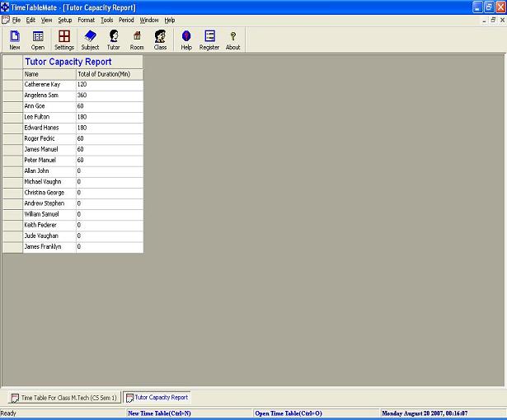
Task: Open a timetable with the Open icon
Action: 38,40
